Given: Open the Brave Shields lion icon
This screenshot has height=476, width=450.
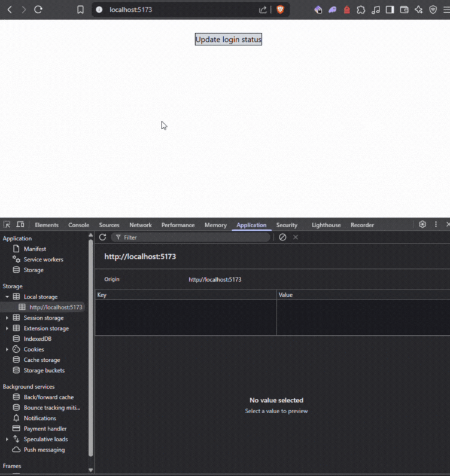Looking at the screenshot, I should (280, 10).
